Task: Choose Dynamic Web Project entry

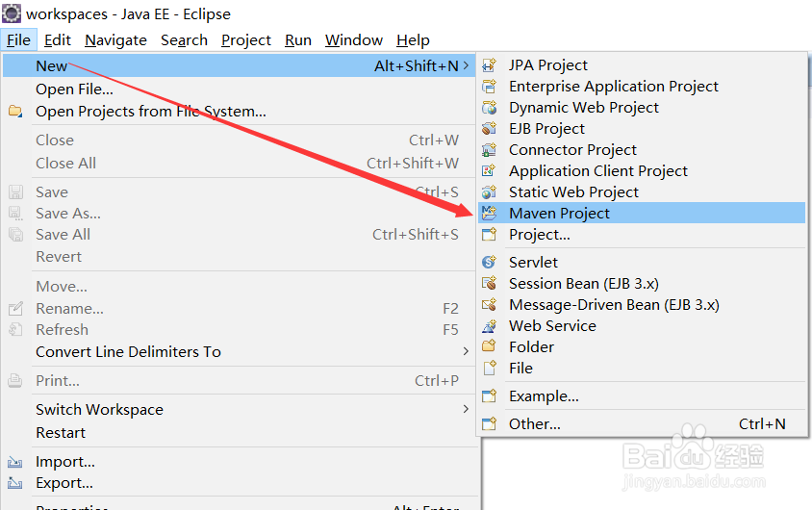Action: point(642,108)
